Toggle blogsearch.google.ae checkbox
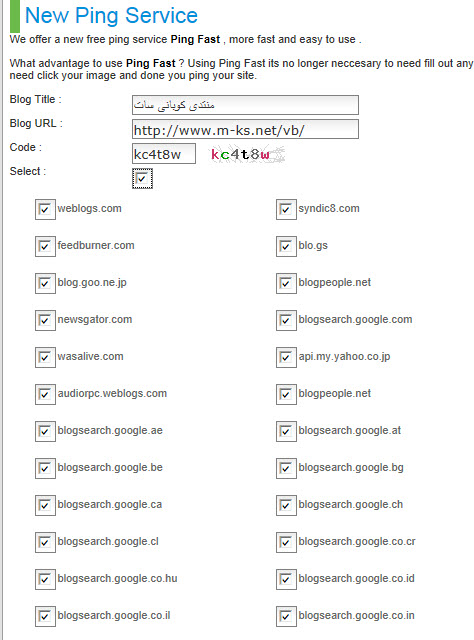This screenshot has width=474, height=640. click(45, 431)
